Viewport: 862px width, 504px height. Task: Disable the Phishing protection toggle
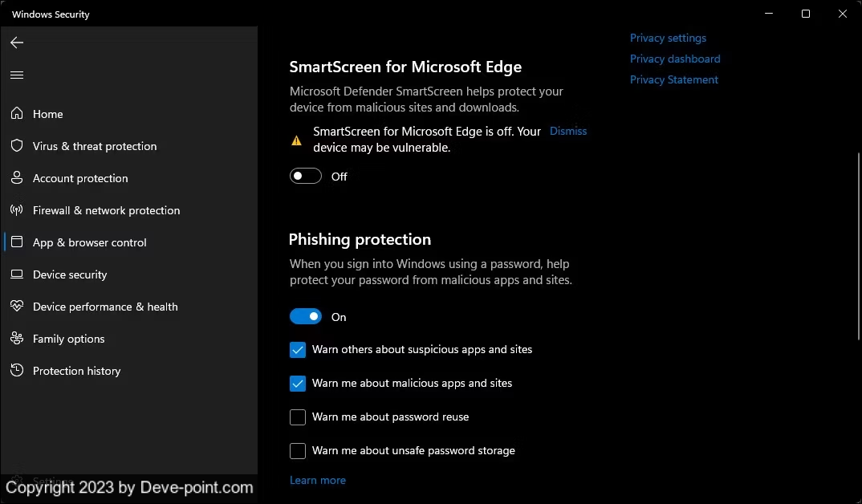[x=306, y=316]
